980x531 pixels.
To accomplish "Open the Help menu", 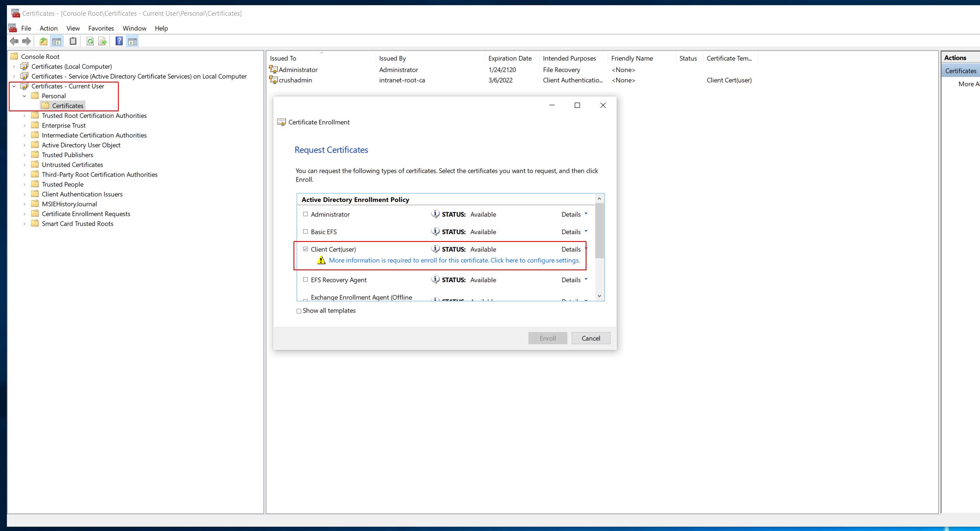I will click(161, 28).
